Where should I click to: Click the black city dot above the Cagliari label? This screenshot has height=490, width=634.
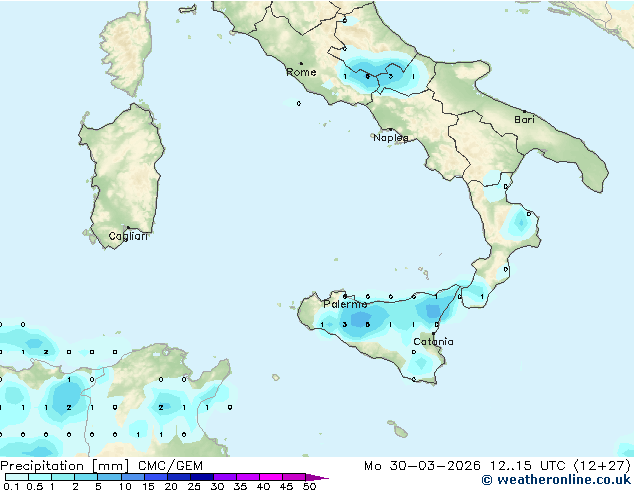128,227
